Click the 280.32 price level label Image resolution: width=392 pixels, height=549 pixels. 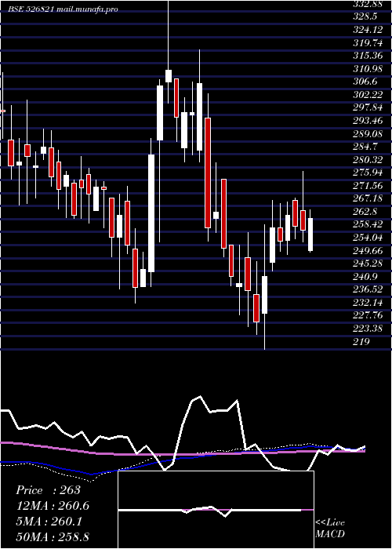click(369, 160)
